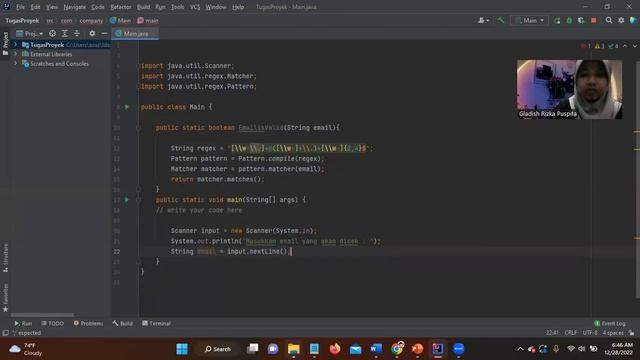Open the Project view selector dropdown
This screenshot has height=360, width=640.
coord(29,33)
